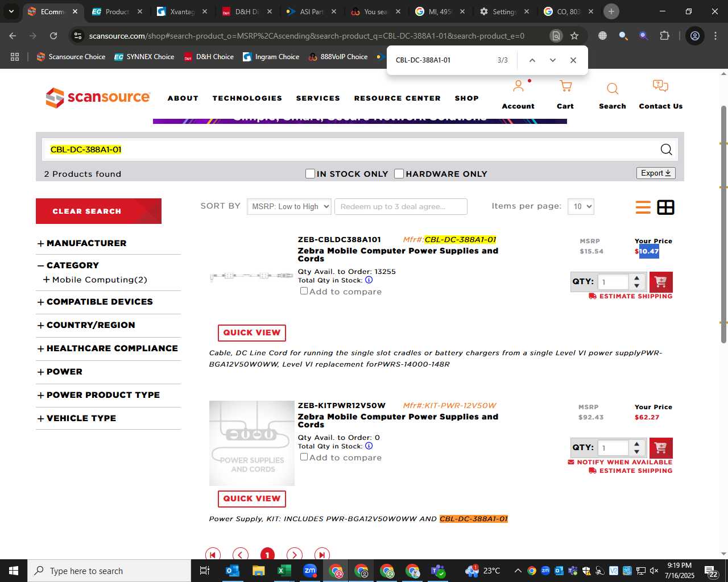Open Sort By MSRP dropdown
The height and width of the screenshot is (582, 728).
[289, 206]
